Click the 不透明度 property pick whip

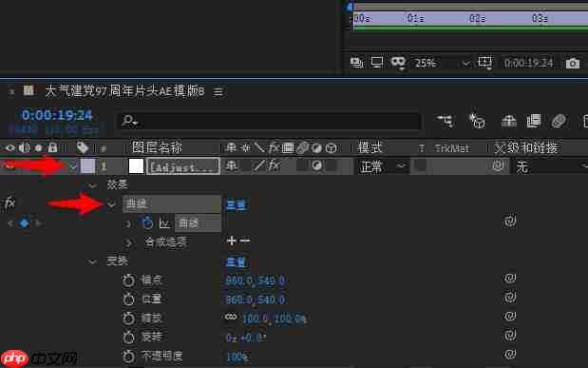pyautogui.click(x=509, y=354)
